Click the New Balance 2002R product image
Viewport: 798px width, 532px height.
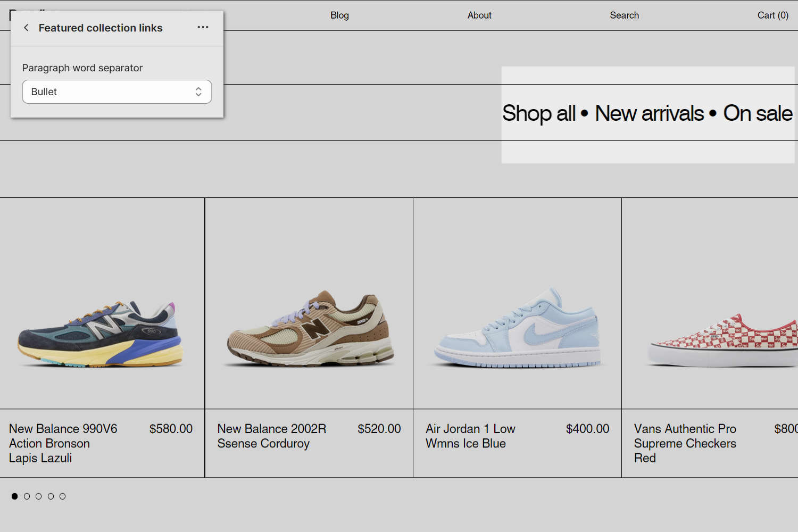point(308,304)
